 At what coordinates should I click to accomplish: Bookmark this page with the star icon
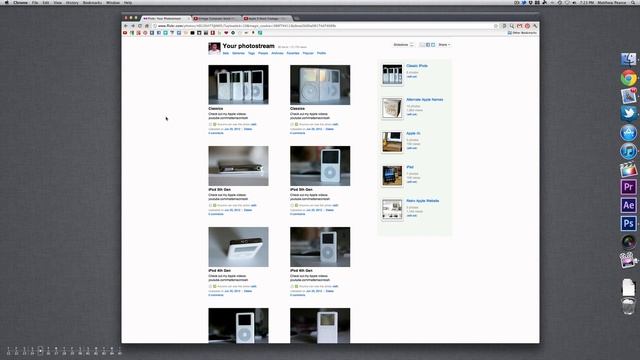click(496, 26)
